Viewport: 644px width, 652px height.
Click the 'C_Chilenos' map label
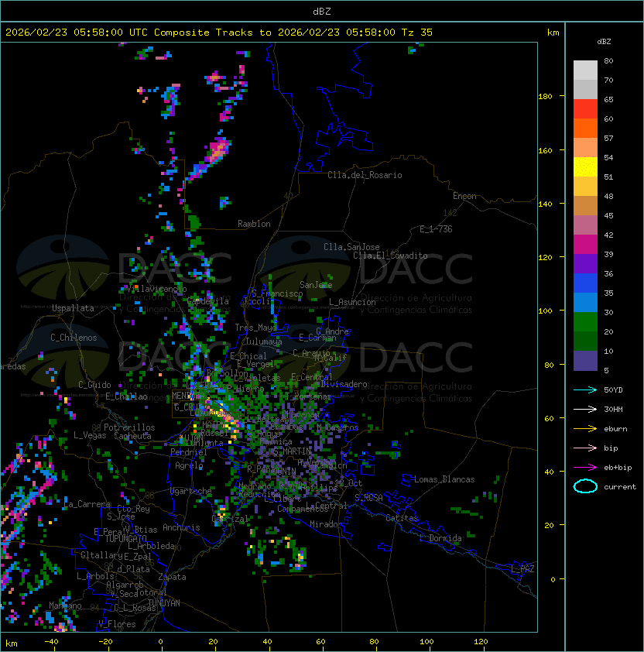coord(74,338)
